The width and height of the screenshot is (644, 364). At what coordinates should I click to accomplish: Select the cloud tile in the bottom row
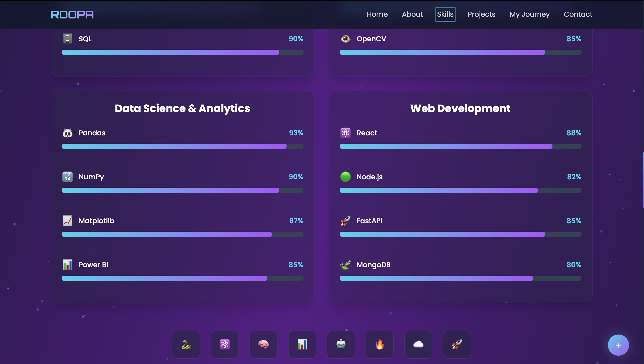(418, 344)
